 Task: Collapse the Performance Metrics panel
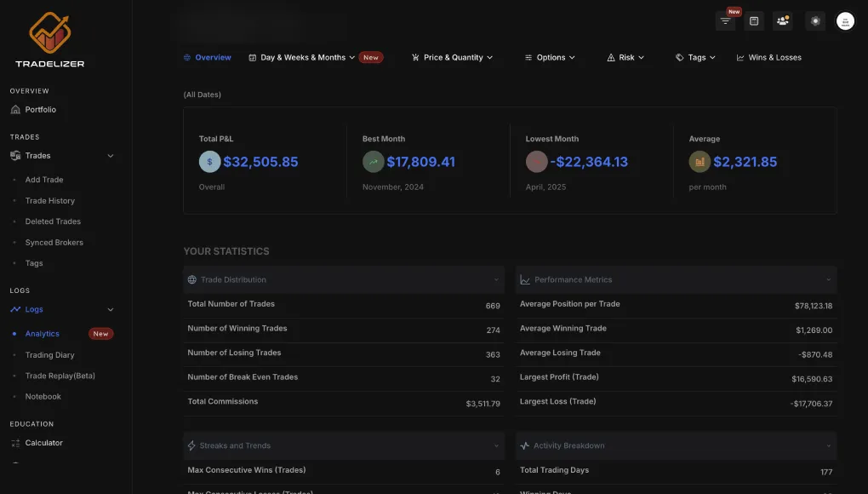point(829,280)
